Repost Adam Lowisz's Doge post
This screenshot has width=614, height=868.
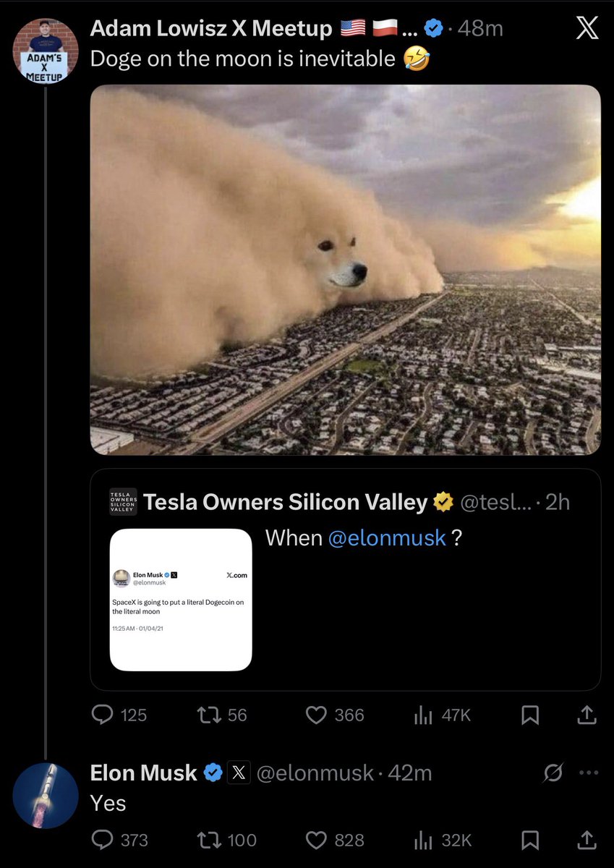coord(208,715)
